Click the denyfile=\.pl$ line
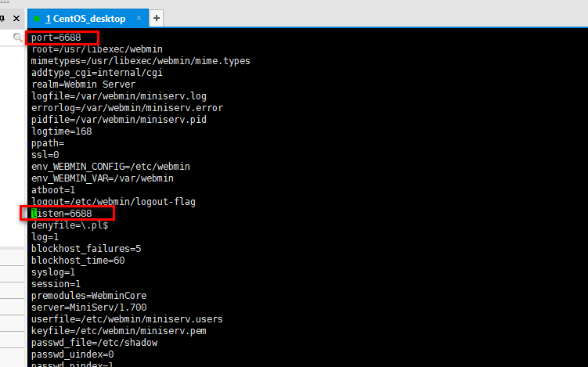This screenshot has height=367, width=588. click(70, 225)
